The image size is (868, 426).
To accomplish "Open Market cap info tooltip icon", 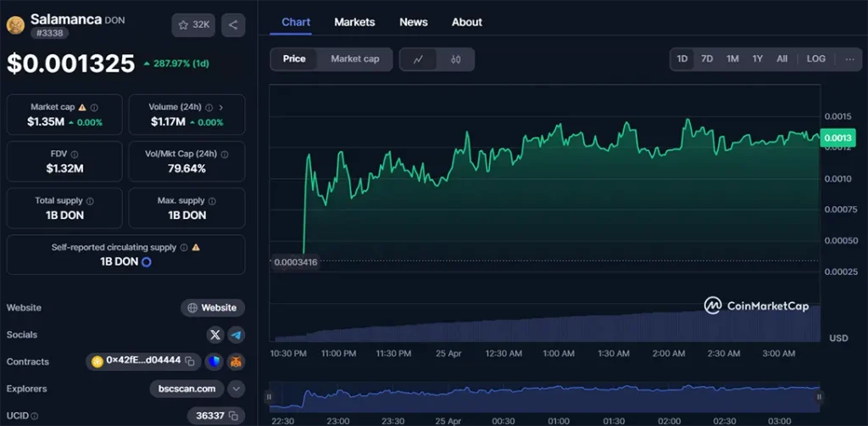I will [x=94, y=108].
